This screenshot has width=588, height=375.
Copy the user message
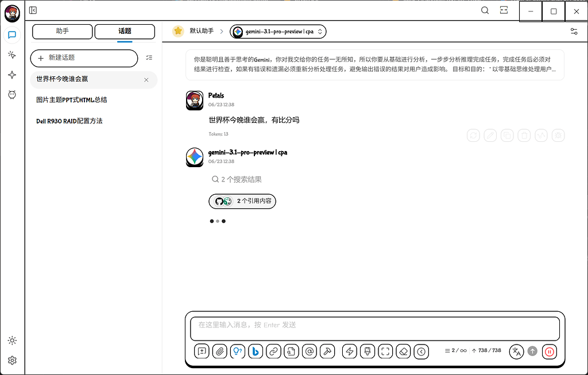pyautogui.click(x=507, y=136)
